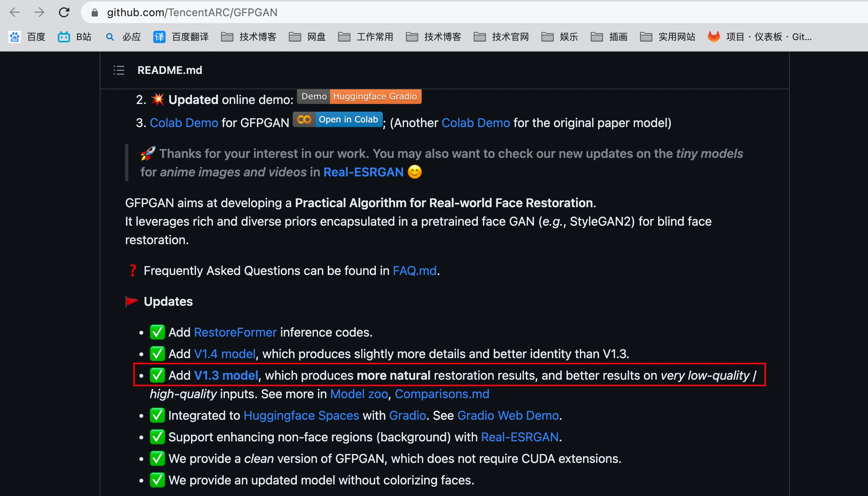Reload the page with refresh icon
Screen dimensions: 868x496
(x=64, y=12)
